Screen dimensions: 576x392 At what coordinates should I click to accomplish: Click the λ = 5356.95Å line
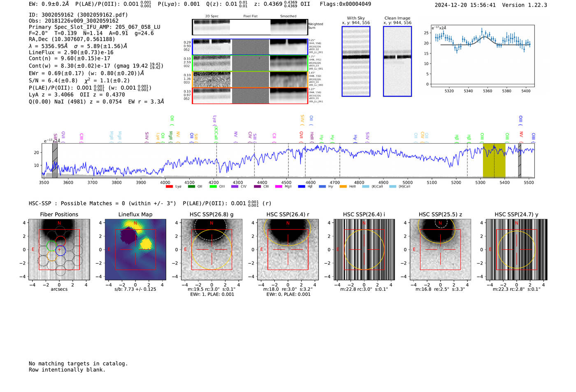click(78, 46)
